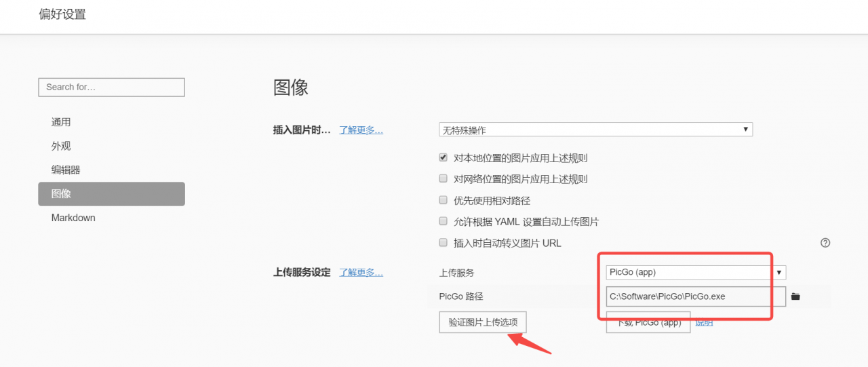Select 通用 in the sidebar
Image resolution: width=868 pixels, height=367 pixels.
coord(111,122)
